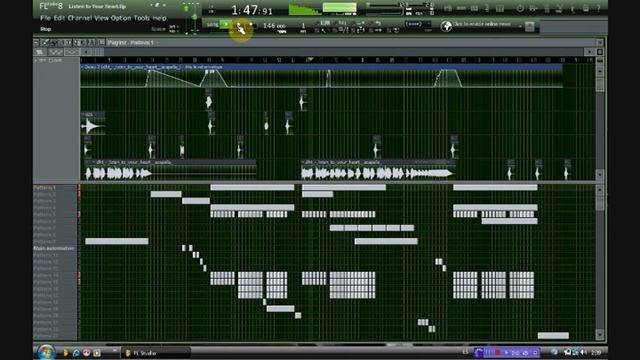640x360 pixels.
Task: Click the FL Studio taskbar button
Action: [156, 353]
